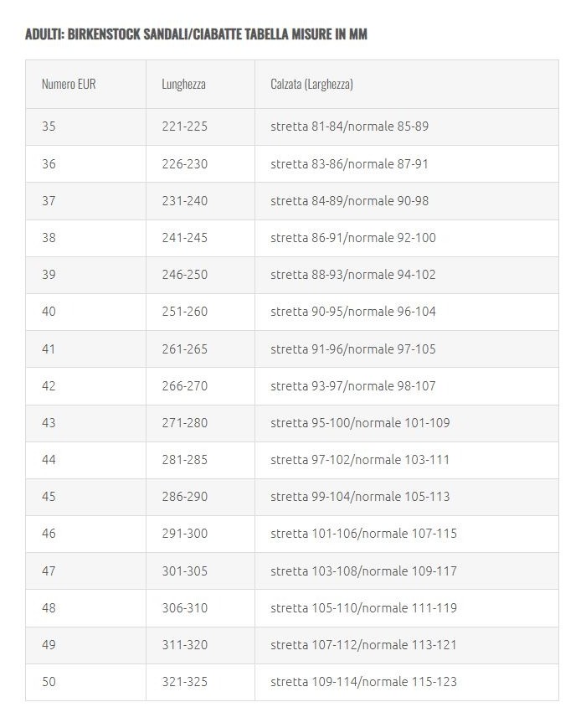This screenshot has height=728, width=586.
Task: Click the length cell 246-250
Action: 184,274
